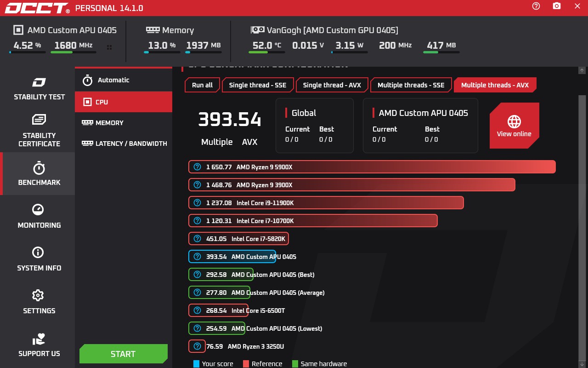Click the View online button
Screen dimensions: 588x368
514,126
